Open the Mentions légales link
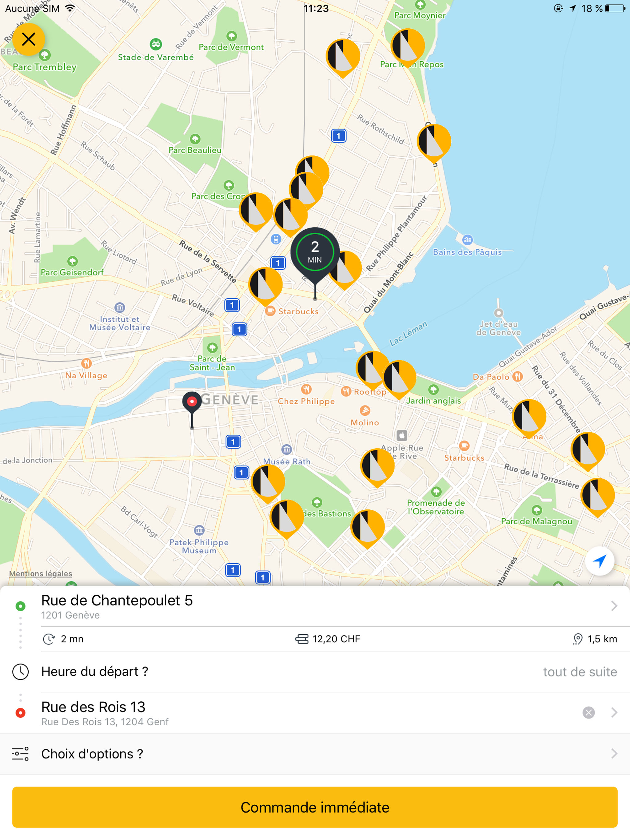This screenshot has width=630, height=840. coord(41,573)
